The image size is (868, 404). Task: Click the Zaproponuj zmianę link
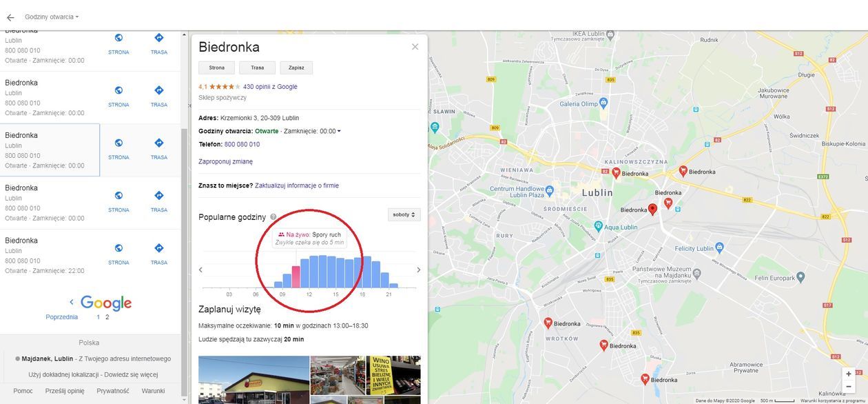point(225,161)
